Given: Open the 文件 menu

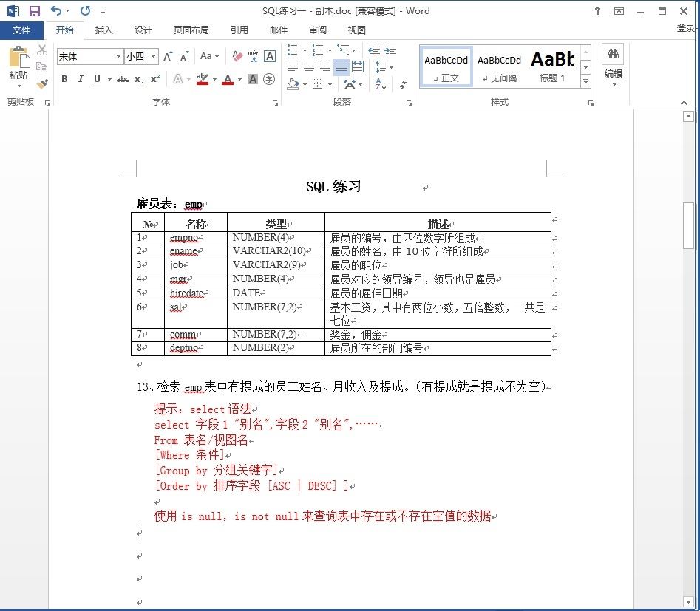Looking at the screenshot, I should (21, 30).
